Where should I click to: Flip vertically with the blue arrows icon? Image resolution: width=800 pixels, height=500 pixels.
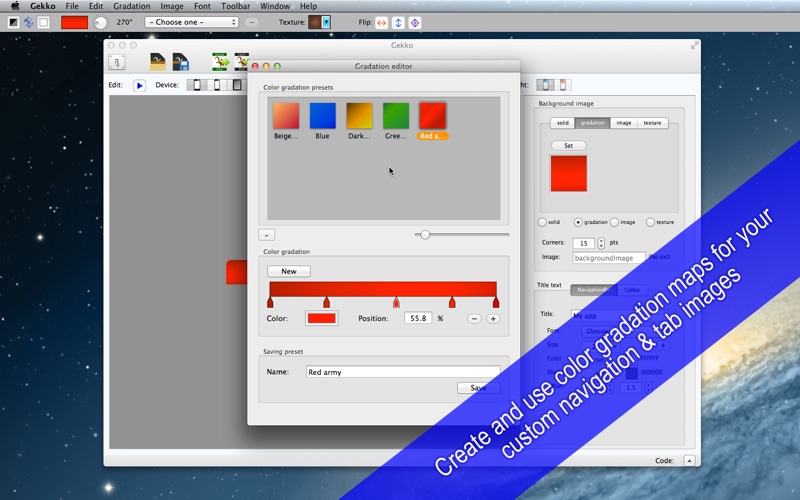tap(398, 22)
